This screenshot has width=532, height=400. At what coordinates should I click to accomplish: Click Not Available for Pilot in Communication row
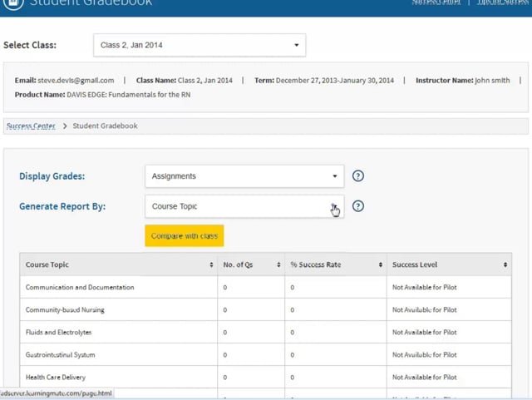tap(425, 287)
